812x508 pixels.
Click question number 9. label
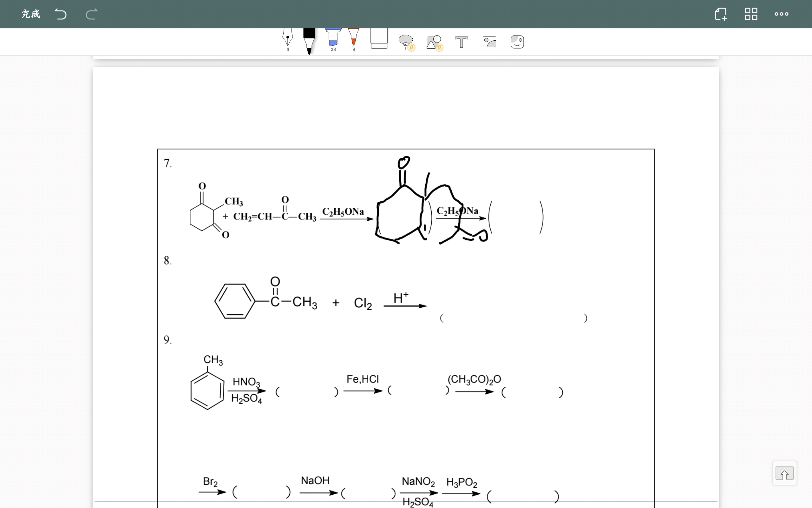coord(168,340)
